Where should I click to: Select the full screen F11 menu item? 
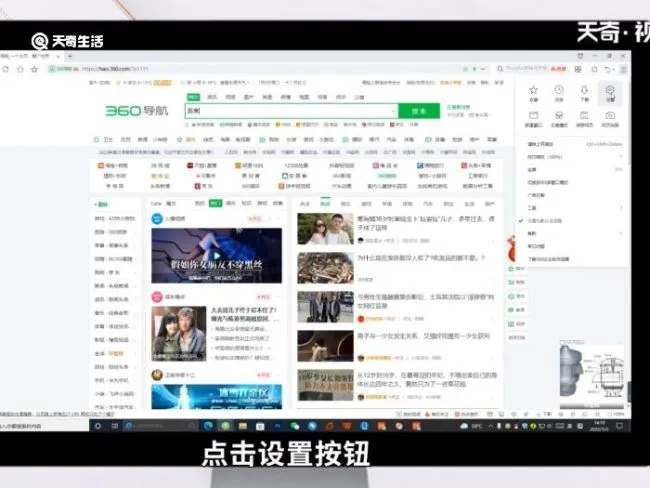(x=575, y=170)
